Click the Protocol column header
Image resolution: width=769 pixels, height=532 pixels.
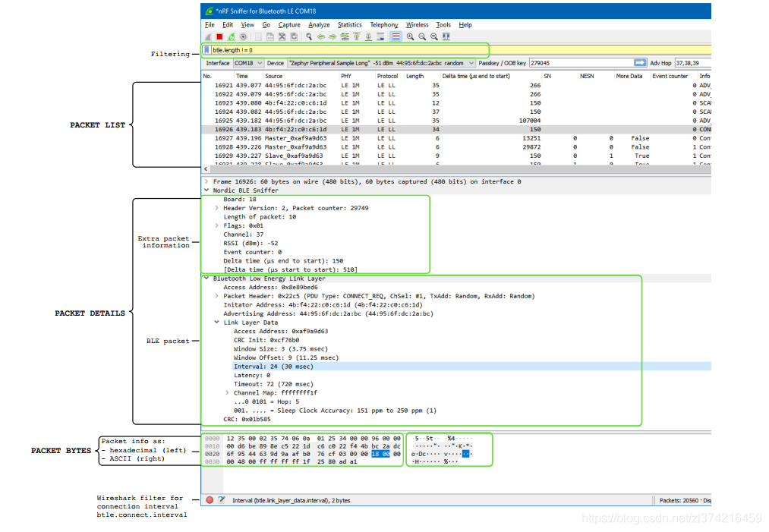(x=389, y=76)
